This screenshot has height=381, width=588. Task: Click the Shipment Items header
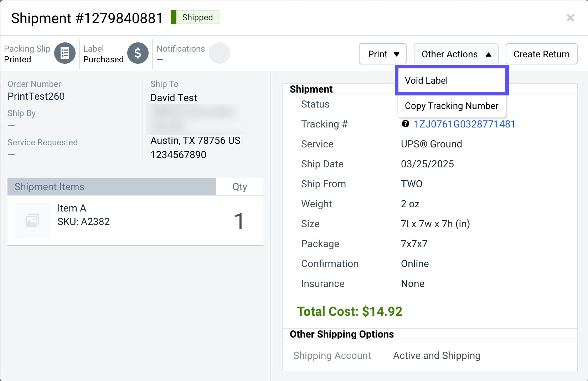[49, 187]
